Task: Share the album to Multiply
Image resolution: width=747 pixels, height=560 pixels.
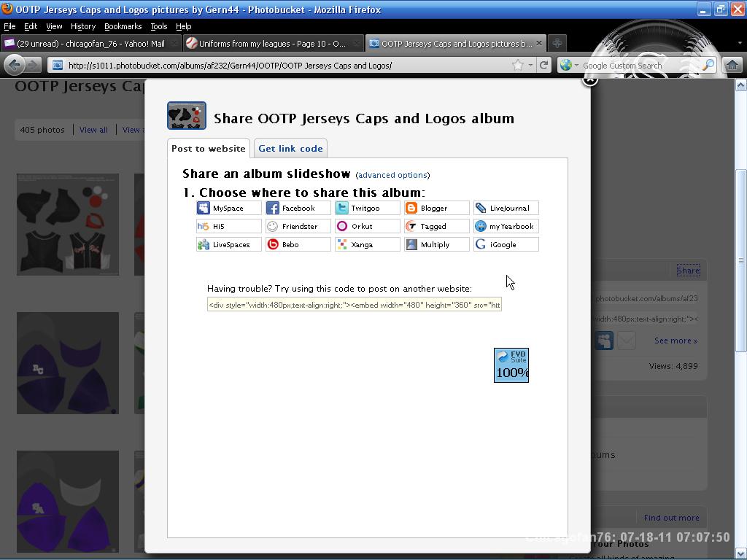Action: click(437, 244)
